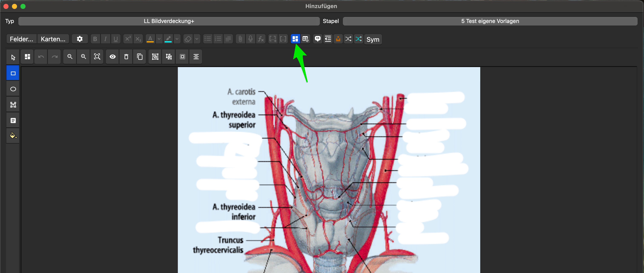Delete selected mask with trash icon

(x=126, y=57)
